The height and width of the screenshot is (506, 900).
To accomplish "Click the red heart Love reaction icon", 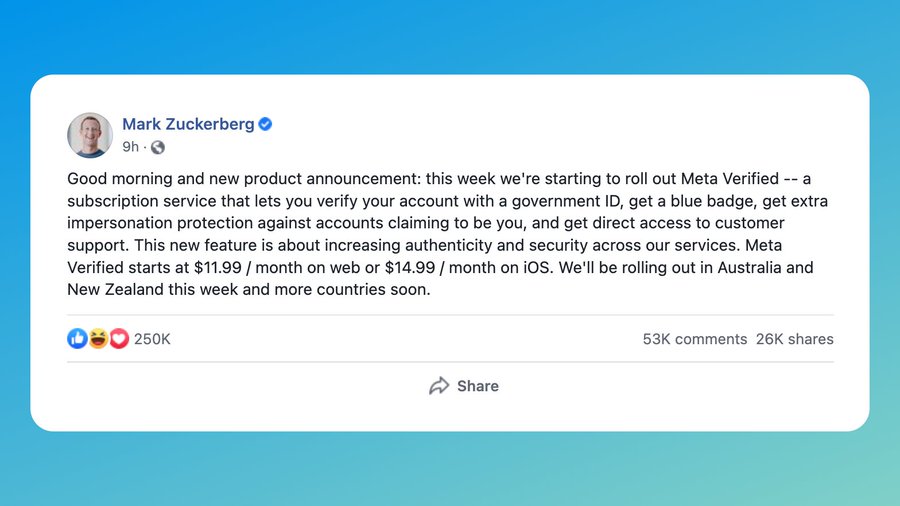I will [119, 339].
